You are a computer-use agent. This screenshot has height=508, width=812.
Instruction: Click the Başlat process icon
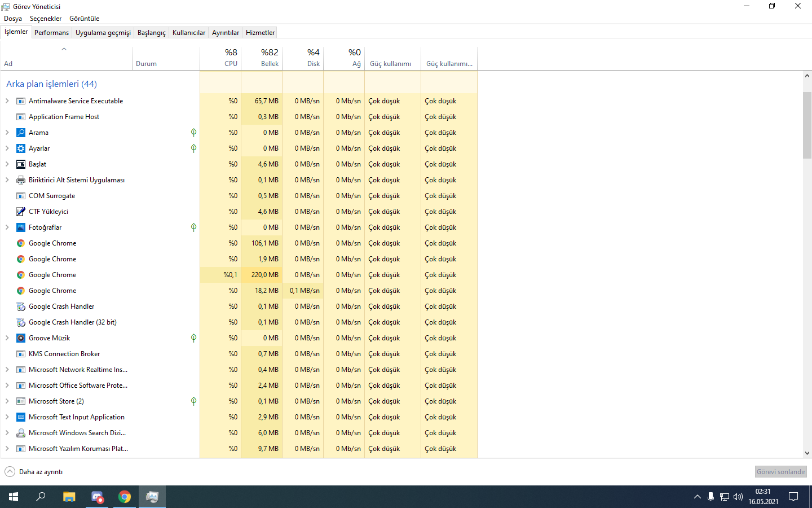pos(21,164)
